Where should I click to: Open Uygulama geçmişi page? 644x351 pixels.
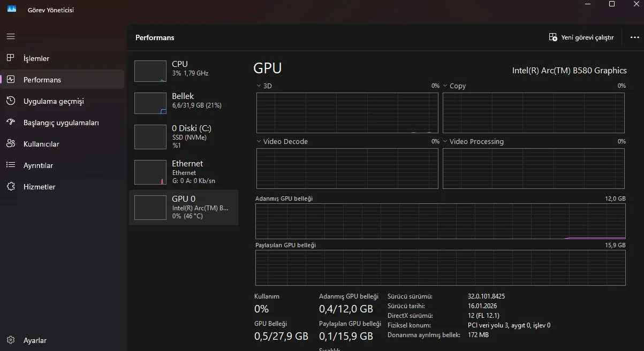(62, 101)
